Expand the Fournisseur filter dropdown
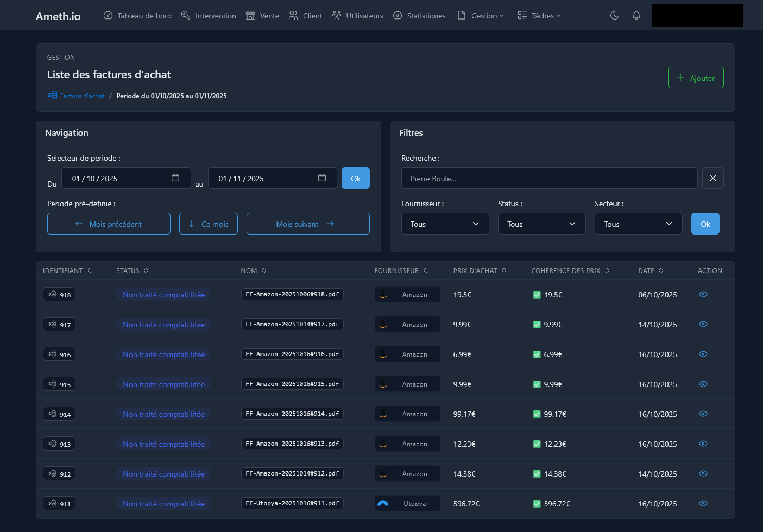Image resolution: width=763 pixels, height=532 pixels. point(445,224)
